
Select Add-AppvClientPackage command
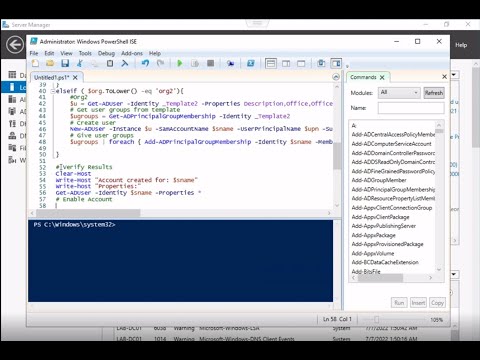click(x=380, y=217)
